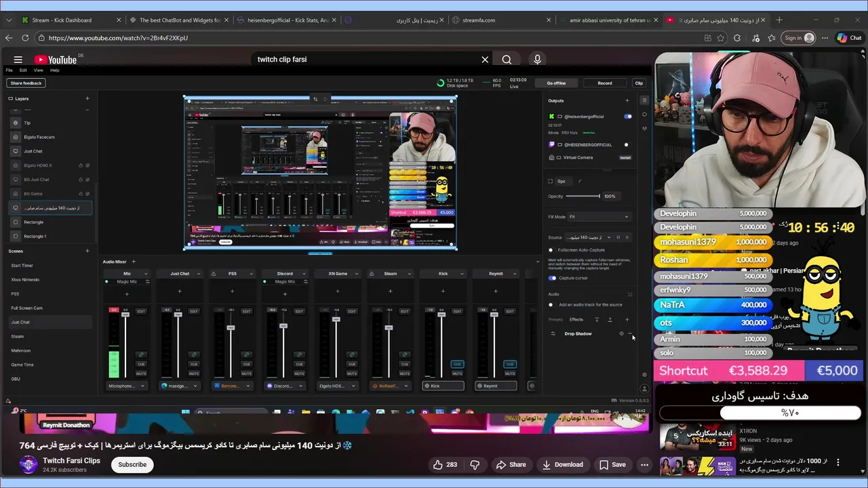Clear the YouTube search text
This screenshot has width=868, height=488.
pos(485,60)
